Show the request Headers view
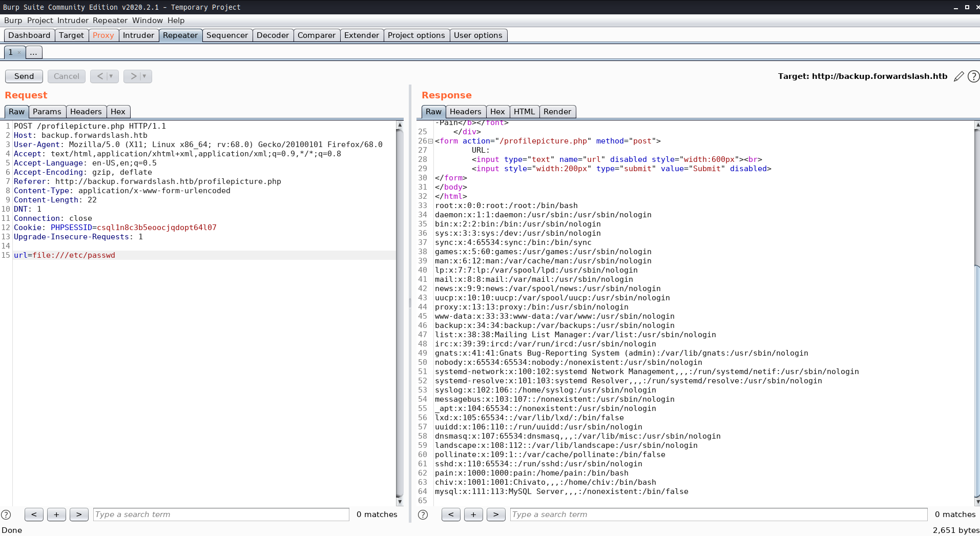This screenshot has height=536, width=980. click(x=86, y=112)
